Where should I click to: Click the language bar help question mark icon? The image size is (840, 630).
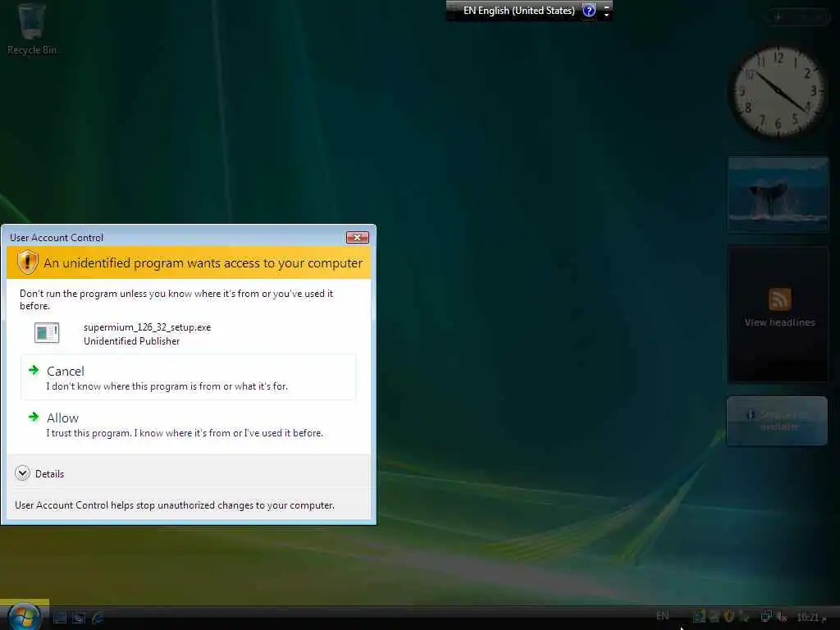pos(589,10)
